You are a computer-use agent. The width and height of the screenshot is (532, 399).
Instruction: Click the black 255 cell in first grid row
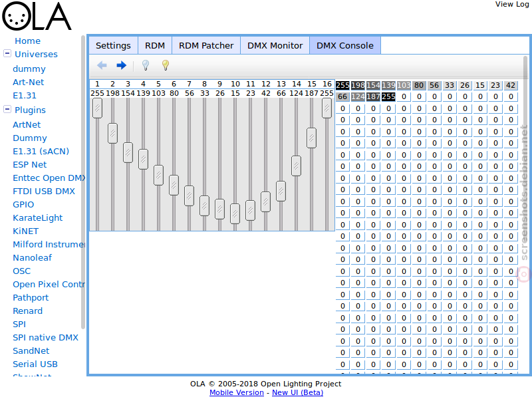point(342,85)
